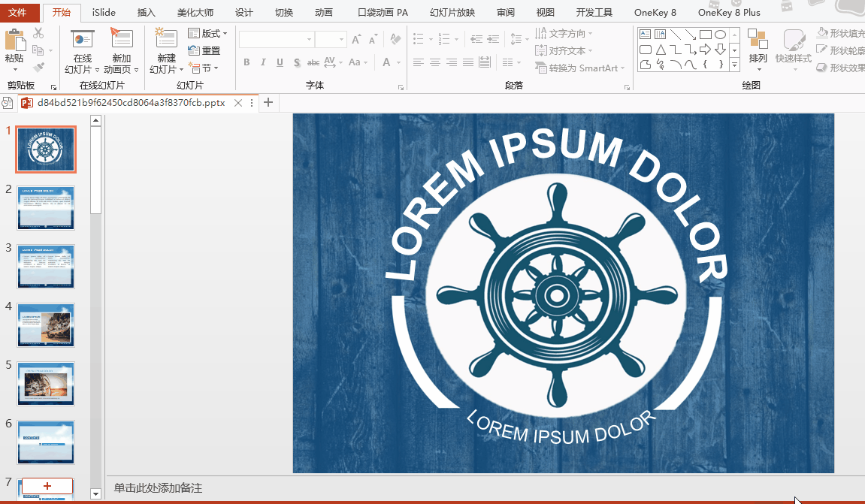Image resolution: width=865 pixels, height=504 pixels.
Task: Open the 设计 (Design) ribbon tab
Action: (244, 12)
